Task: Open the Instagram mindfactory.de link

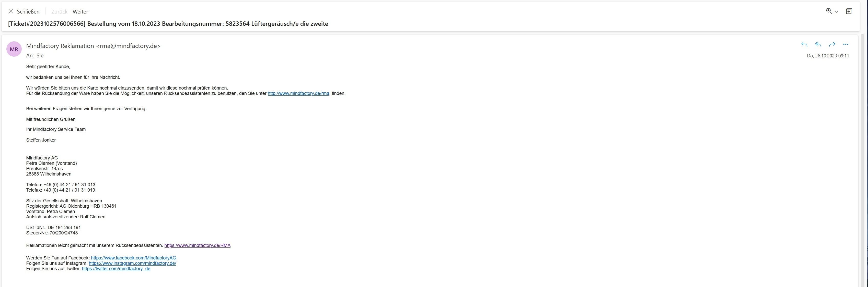Action: 132,263
